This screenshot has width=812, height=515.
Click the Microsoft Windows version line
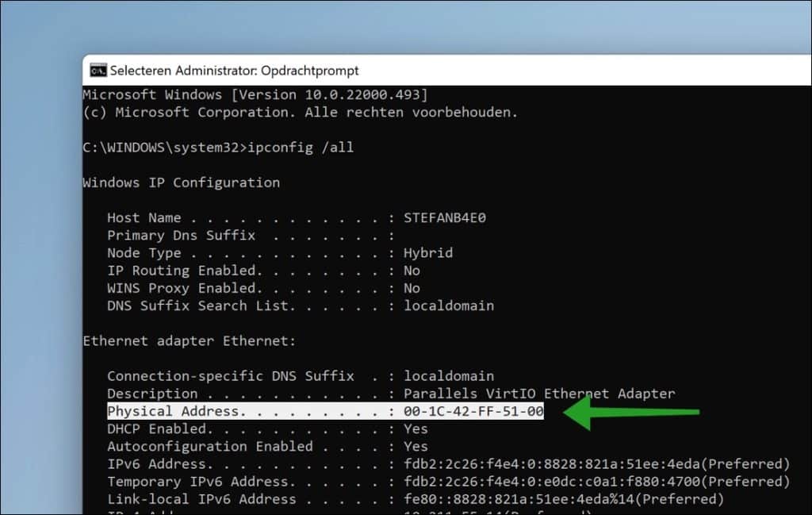coord(262,94)
